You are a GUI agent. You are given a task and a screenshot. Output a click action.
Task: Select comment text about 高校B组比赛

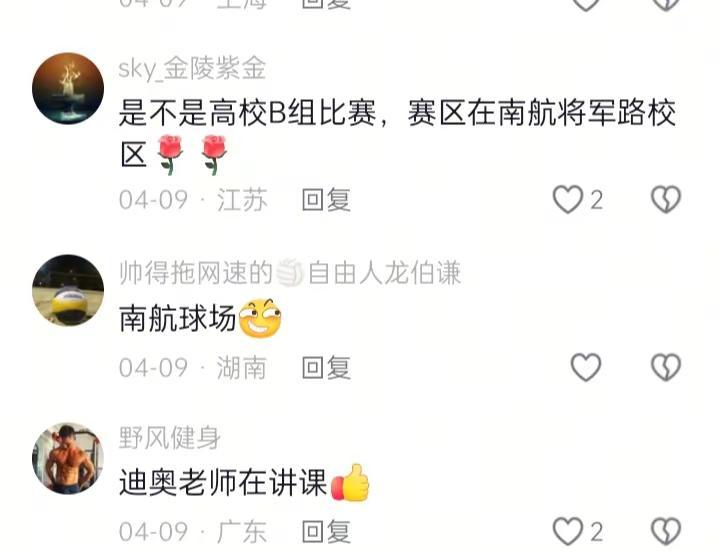tap(397, 135)
